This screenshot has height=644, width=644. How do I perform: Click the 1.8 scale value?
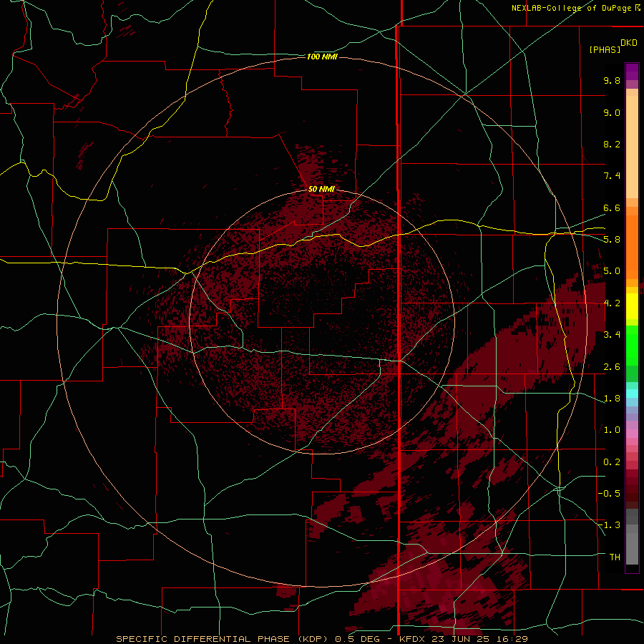pos(612,399)
